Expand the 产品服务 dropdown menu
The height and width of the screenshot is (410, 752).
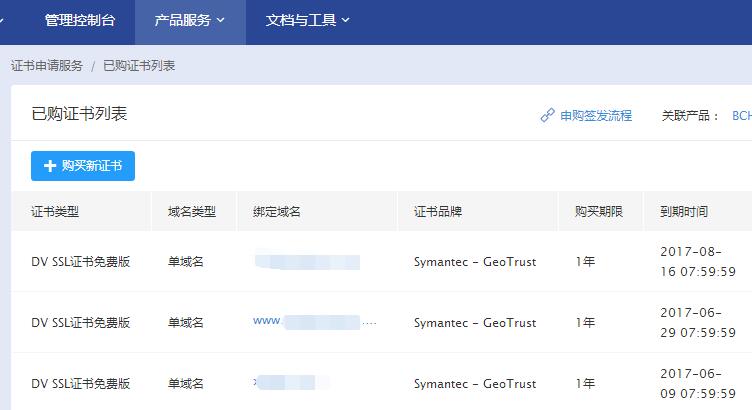coord(190,19)
